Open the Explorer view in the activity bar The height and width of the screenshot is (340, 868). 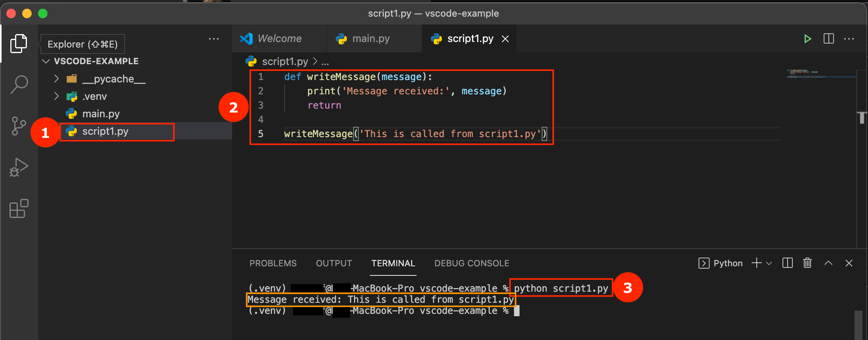click(x=19, y=44)
